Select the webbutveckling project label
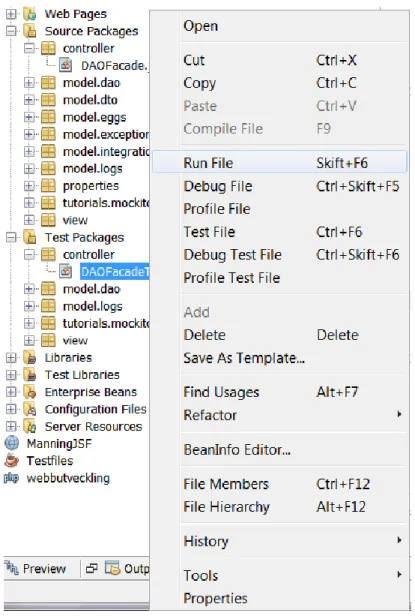 click(x=68, y=478)
